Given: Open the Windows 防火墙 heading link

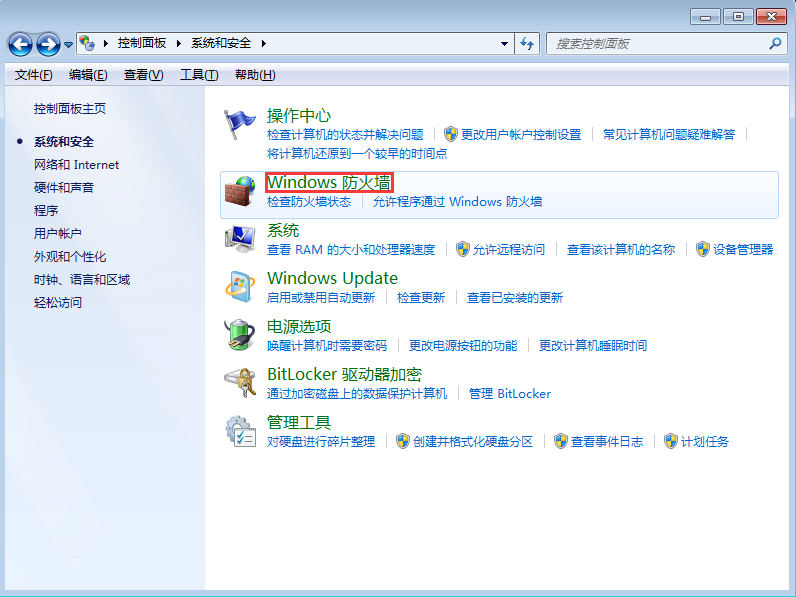Looking at the screenshot, I should pos(329,182).
